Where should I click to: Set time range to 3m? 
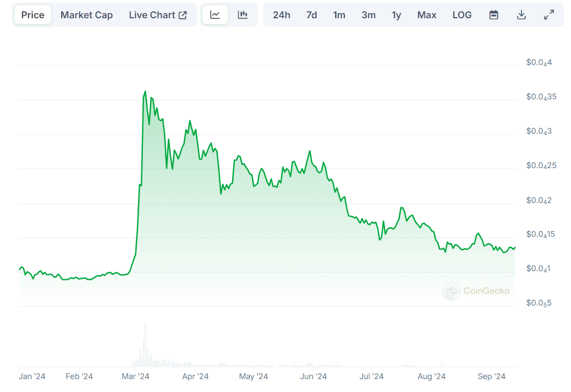pos(368,15)
